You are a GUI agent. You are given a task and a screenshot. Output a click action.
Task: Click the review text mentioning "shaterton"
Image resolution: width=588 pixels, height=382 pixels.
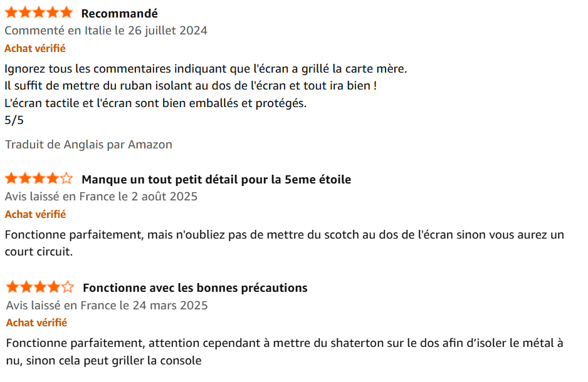(x=285, y=343)
